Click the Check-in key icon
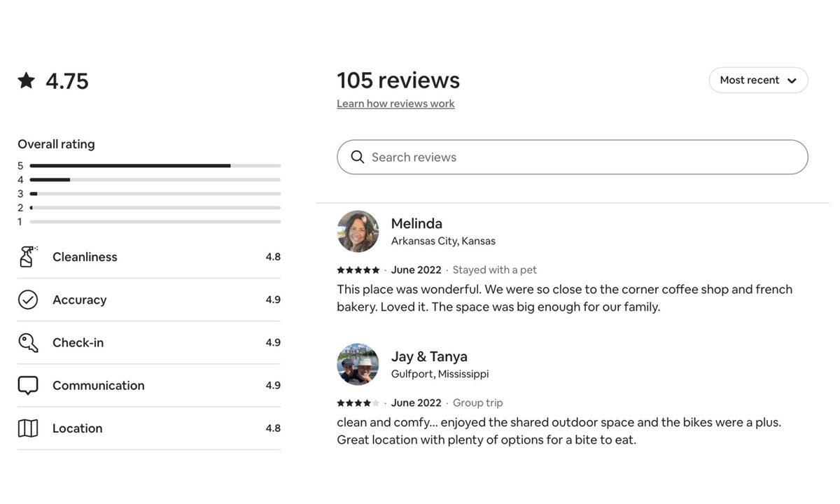Screen dimensions: 840x504 coord(27,342)
